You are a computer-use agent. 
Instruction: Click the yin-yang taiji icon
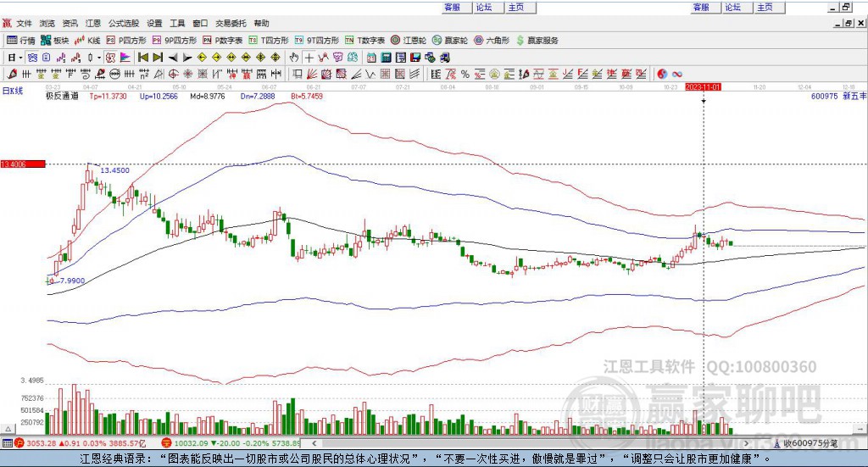[x=662, y=74]
